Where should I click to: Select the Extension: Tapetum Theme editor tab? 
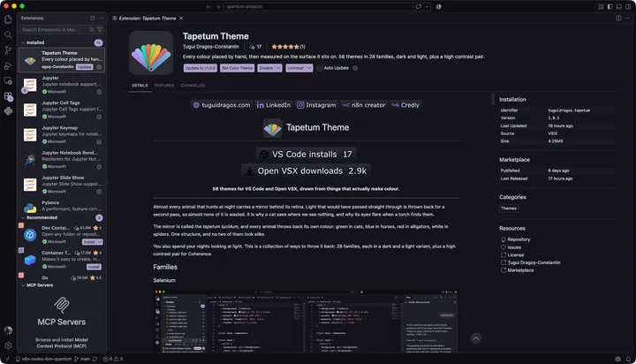148,19
